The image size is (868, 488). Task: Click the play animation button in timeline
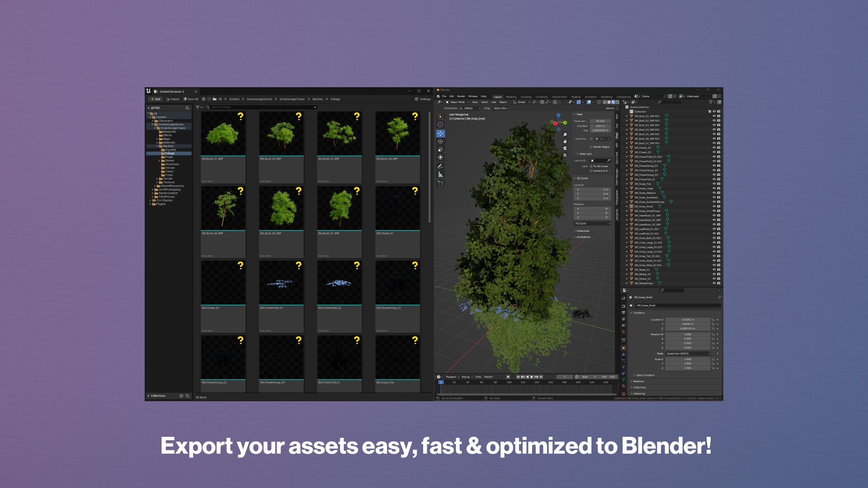click(532, 377)
